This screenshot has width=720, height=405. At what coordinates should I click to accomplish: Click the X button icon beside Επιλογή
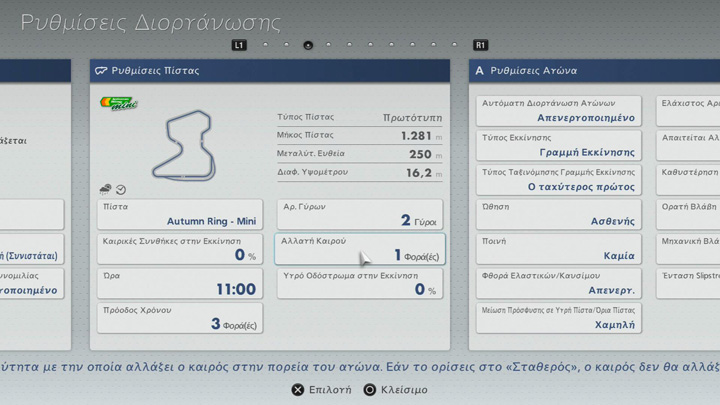(x=297, y=389)
